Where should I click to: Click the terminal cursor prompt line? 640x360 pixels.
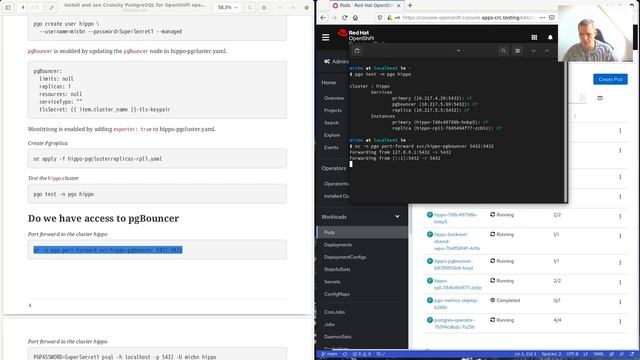click(x=351, y=164)
